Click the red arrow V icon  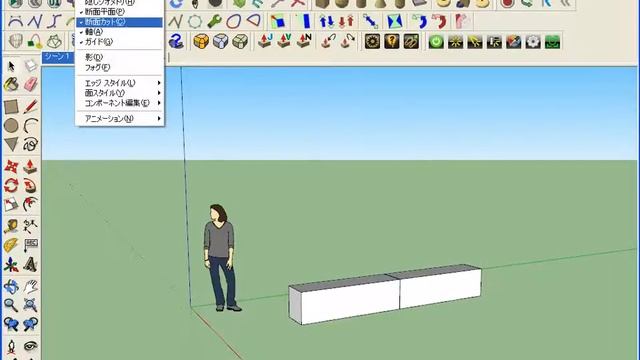point(284,42)
